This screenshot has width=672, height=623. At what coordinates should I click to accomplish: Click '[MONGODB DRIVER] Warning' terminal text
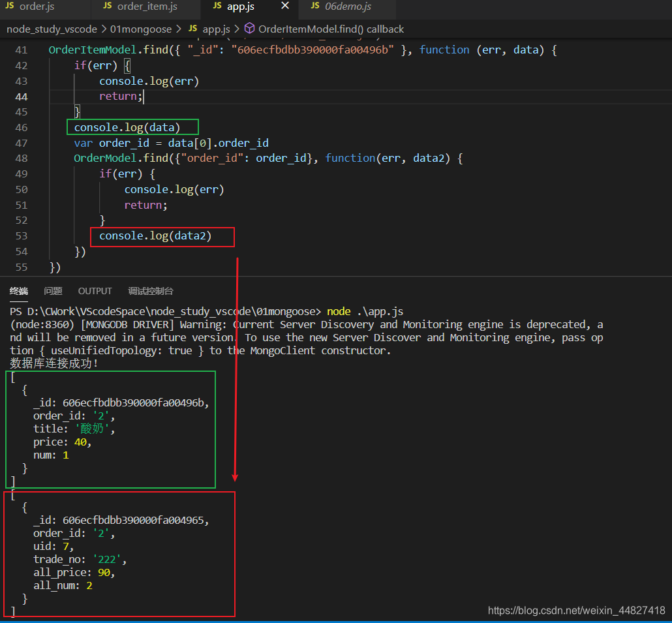point(153,325)
